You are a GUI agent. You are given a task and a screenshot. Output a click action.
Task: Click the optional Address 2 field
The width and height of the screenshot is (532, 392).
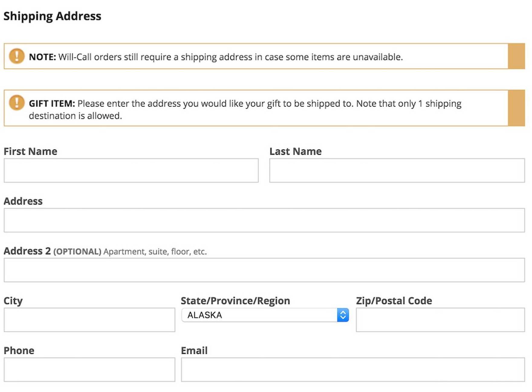pyautogui.click(x=263, y=270)
